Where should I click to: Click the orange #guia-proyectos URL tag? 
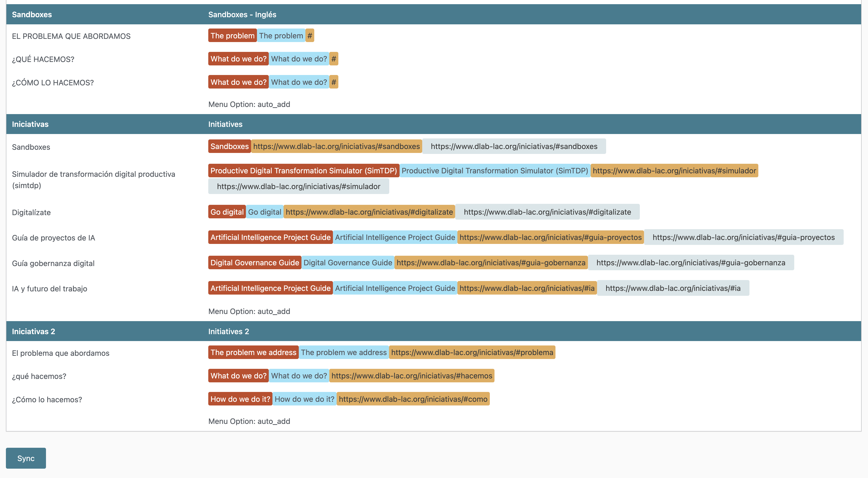point(550,238)
